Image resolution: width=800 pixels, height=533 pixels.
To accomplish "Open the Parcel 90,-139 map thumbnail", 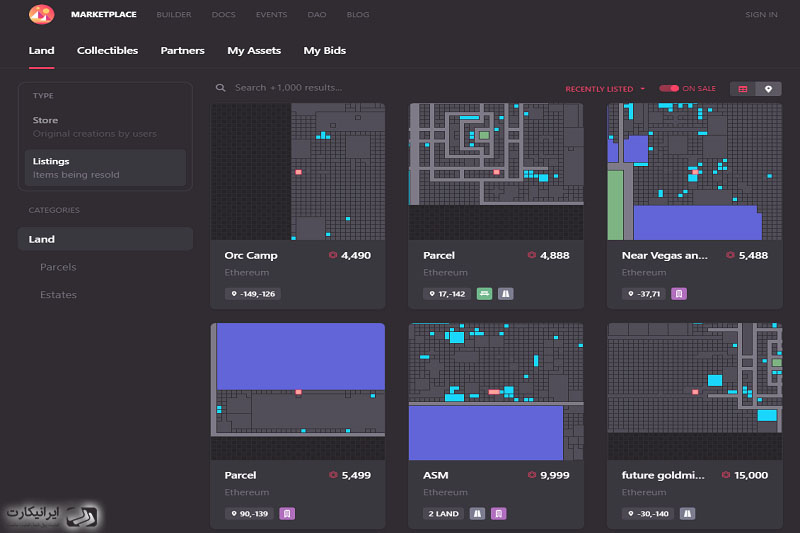I will click(x=297, y=391).
